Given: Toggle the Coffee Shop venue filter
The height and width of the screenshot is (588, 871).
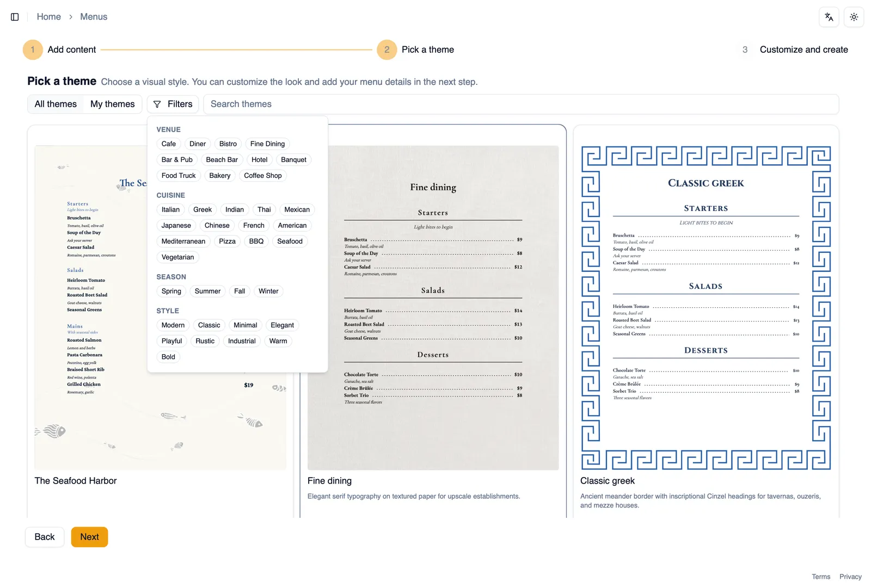Looking at the screenshot, I should [263, 176].
